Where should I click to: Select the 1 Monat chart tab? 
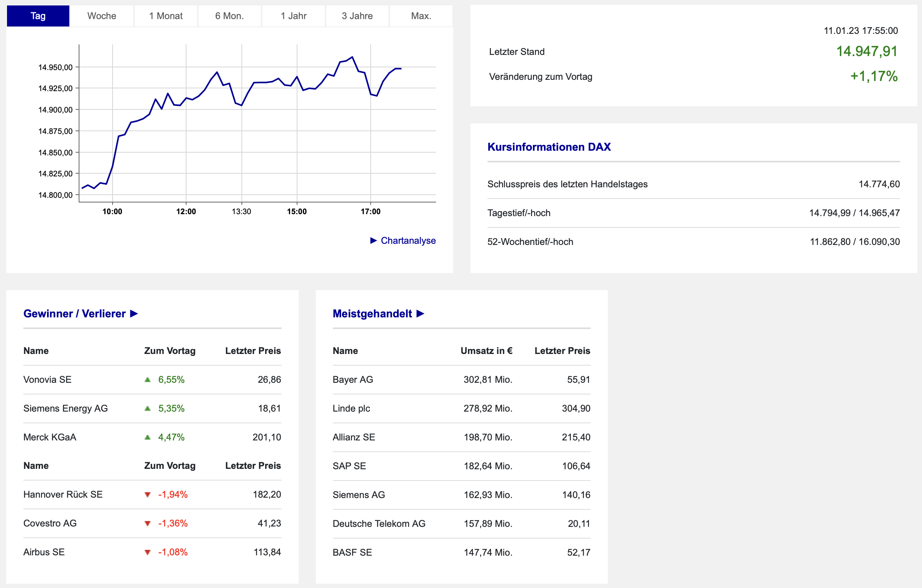(x=166, y=16)
